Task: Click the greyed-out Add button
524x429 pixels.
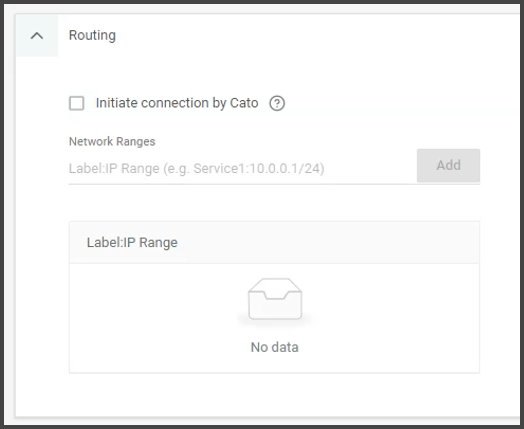Action: tap(448, 165)
